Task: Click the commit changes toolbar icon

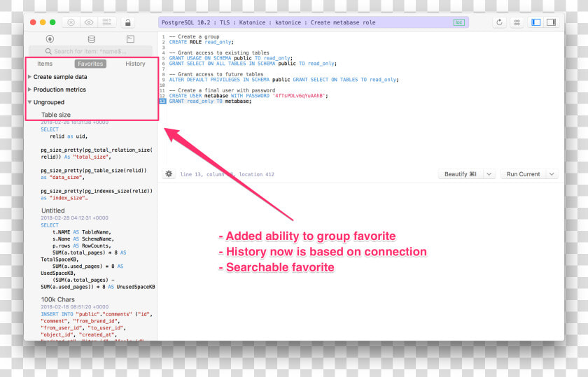Action: [x=107, y=22]
